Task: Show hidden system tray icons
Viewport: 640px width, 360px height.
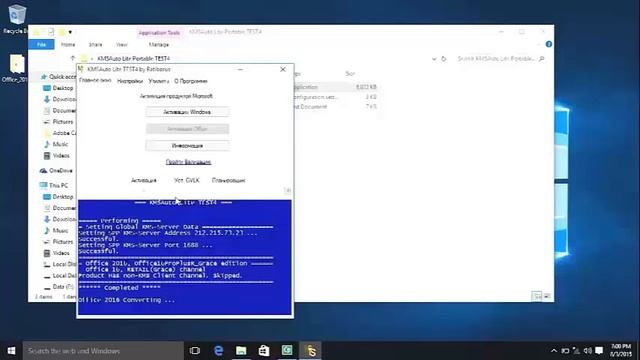Action: [554, 351]
